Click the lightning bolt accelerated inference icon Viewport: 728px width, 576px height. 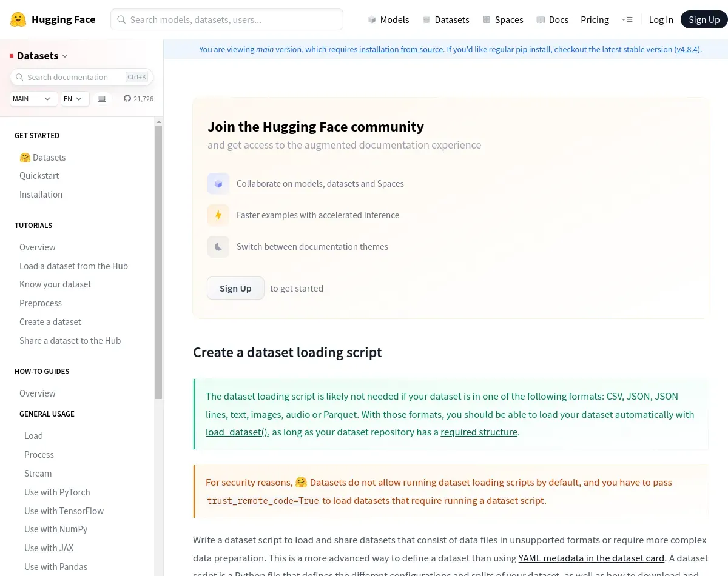pyautogui.click(x=218, y=215)
